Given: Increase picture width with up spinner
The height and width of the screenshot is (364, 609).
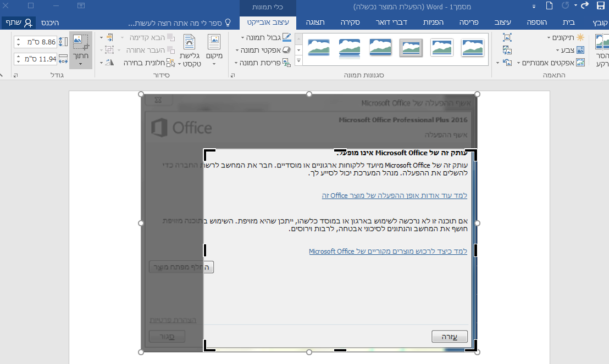Looking at the screenshot, I should [x=18, y=57].
